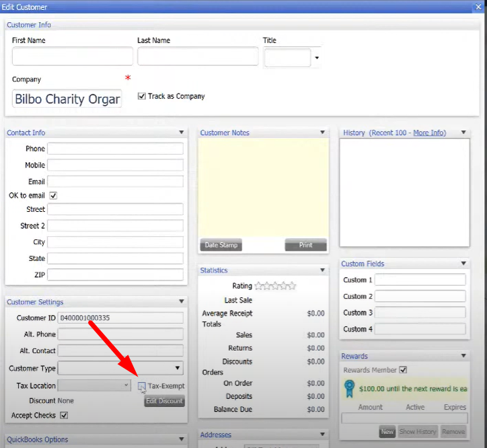Collapse the Statistics panel

coord(322,270)
